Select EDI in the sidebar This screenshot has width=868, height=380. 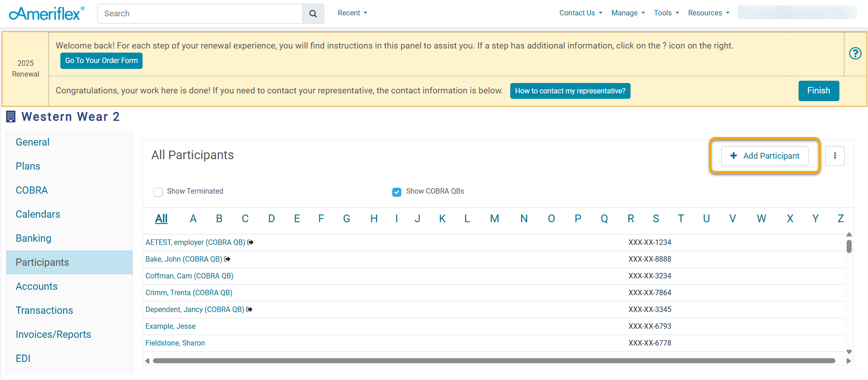point(69,359)
